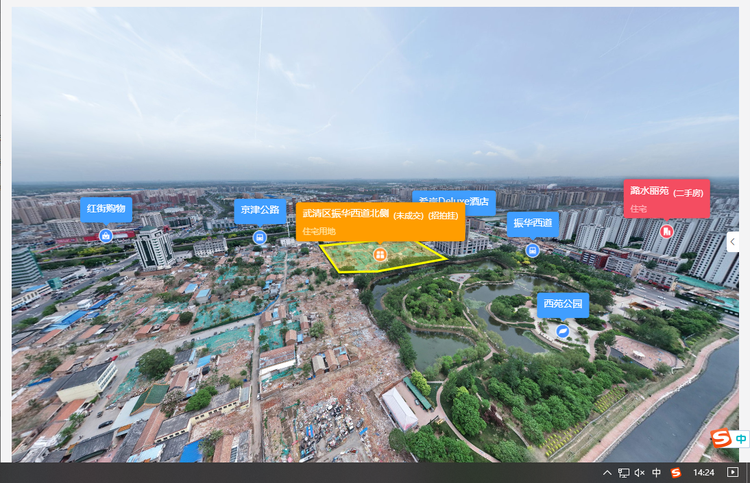Open the 振华西道 label
This screenshot has height=483, width=750.
(533, 223)
